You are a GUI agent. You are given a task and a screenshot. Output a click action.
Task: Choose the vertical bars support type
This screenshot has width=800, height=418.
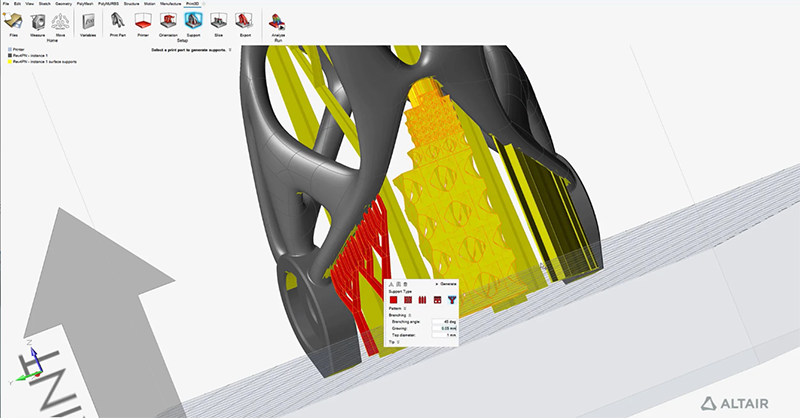(422, 300)
